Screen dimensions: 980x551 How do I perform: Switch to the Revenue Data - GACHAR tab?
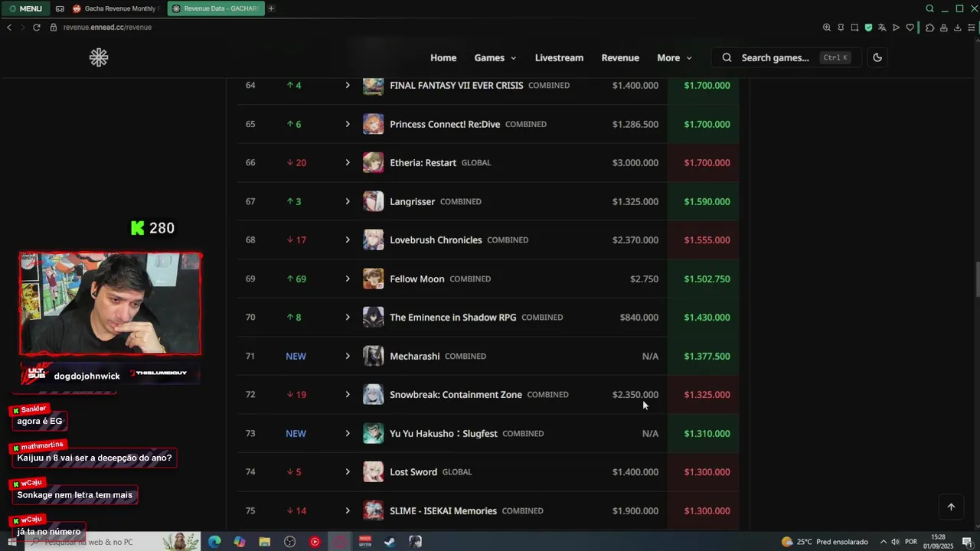click(216, 8)
